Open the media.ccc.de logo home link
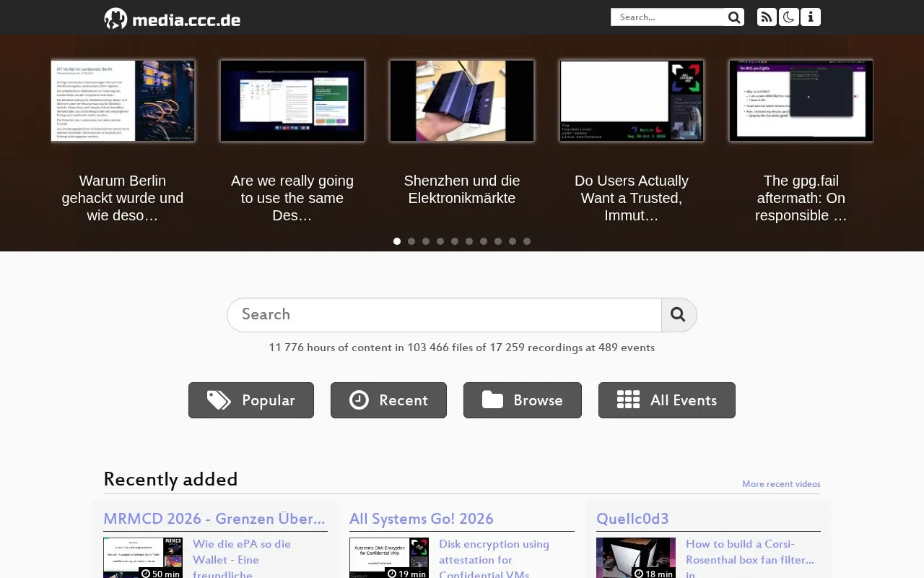The width and height of the screenshot is (924, 578). click(x=172, y=19)
